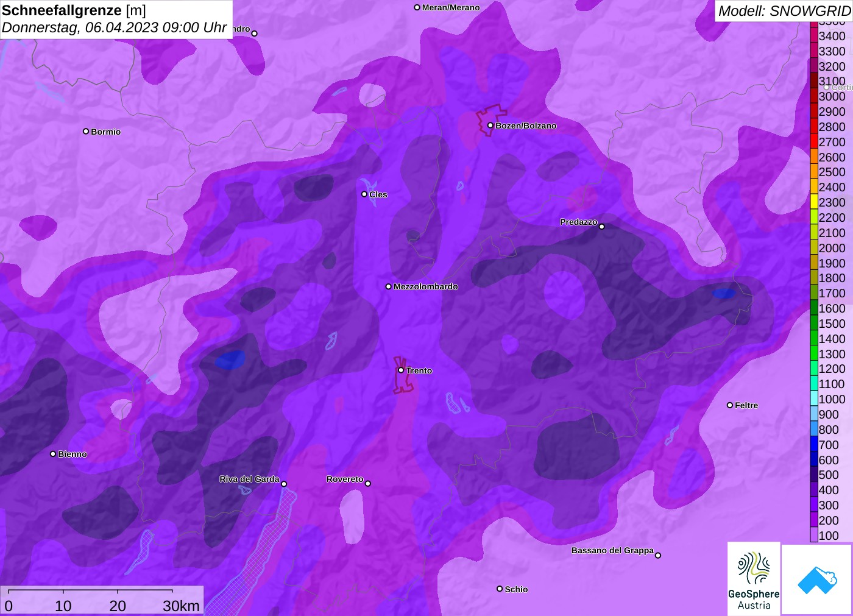Select the Bormio city marker dot
This screenshot has width=853, height=616.
tap(86, 132)
